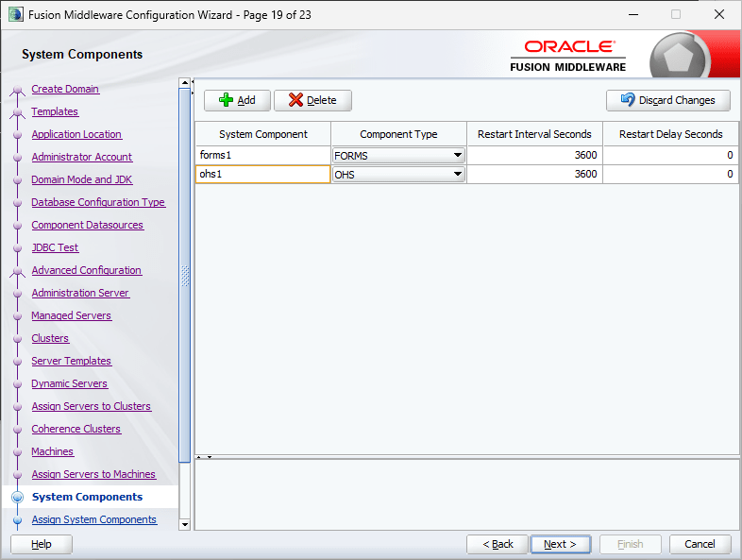Screen dimensions: 742x560
Task: Expand the lower pane using the up arrow
Action: click(199, 457)
